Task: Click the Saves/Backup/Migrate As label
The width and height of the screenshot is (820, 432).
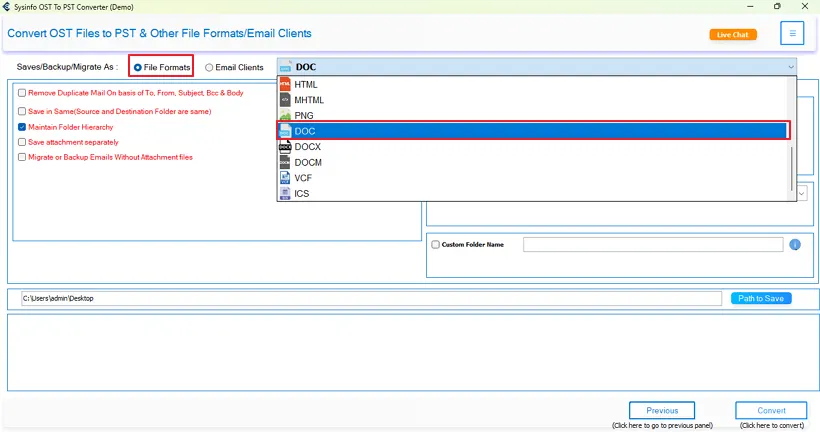Action: [x=67, y=67]
